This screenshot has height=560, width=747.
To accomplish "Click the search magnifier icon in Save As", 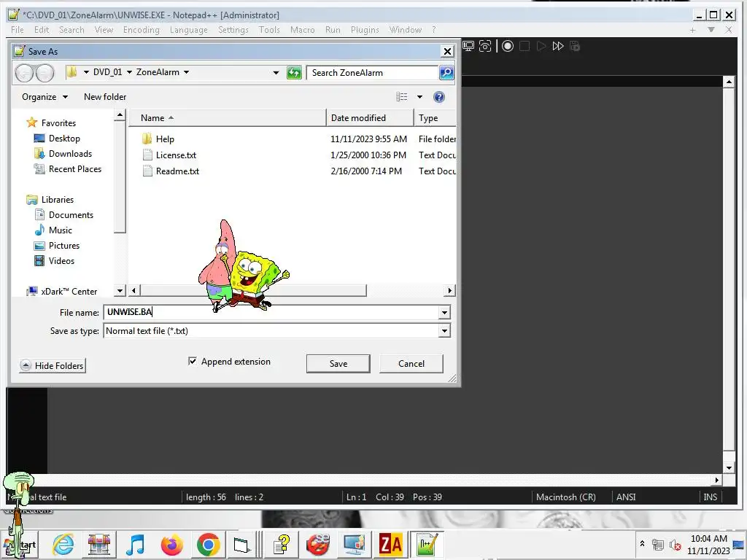I will pos(446,73).
